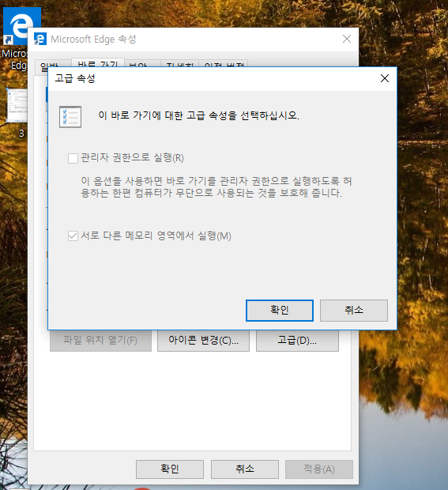Switch to 일반 tab
Viewport: 448px width, 490px height.
[53, 63]
